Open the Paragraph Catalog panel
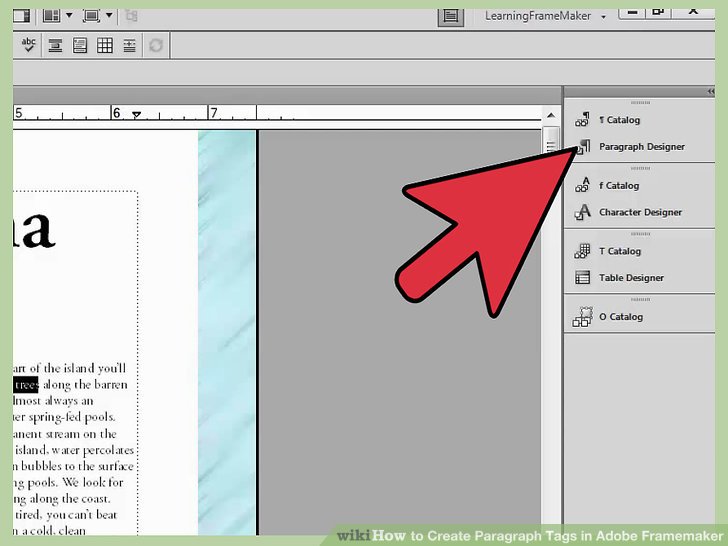 coord(619,120)
